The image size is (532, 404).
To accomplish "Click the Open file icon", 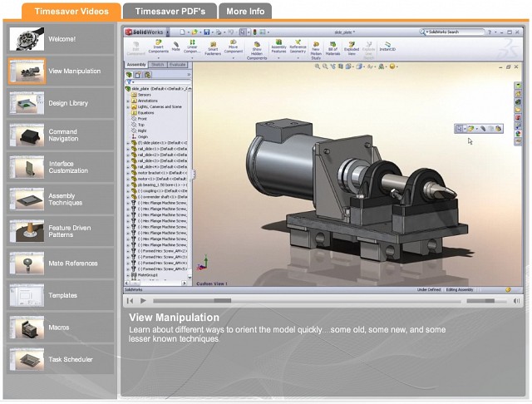I will [x=195, y=32].
